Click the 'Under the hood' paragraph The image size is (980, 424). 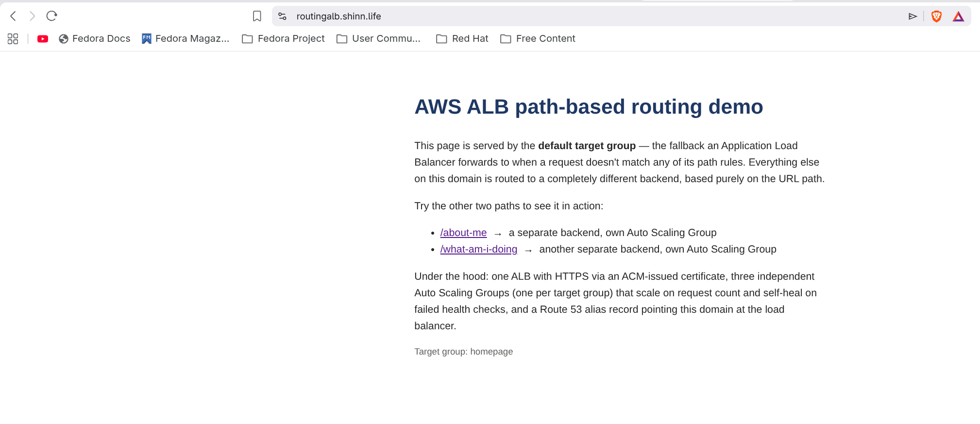click(616, 301)
